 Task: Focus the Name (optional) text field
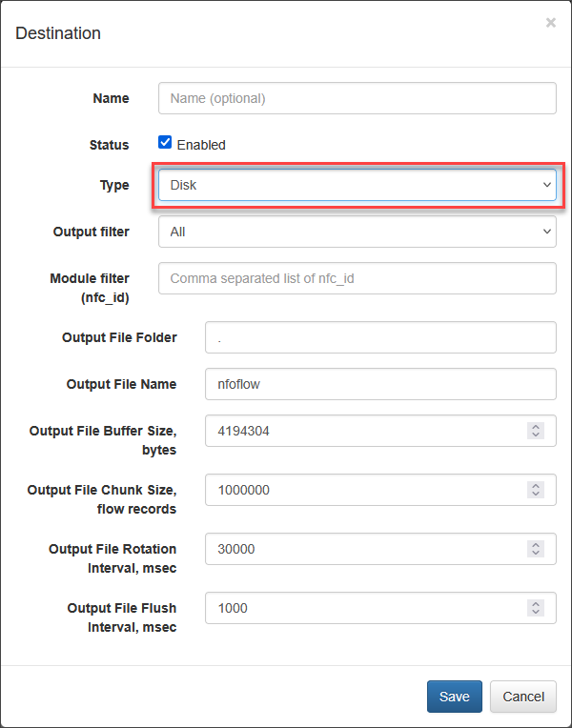click(x=357, y=98)
